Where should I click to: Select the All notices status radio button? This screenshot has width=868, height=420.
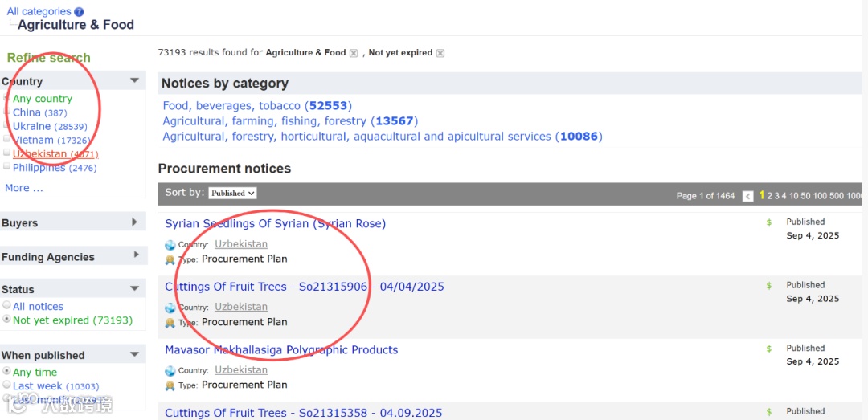click(6, 305)
